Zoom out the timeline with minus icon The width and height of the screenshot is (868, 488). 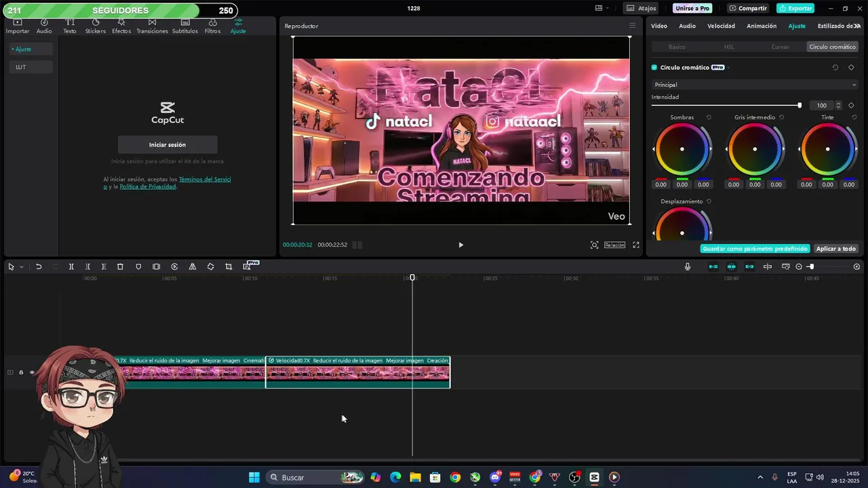click(x=799, y=266)
